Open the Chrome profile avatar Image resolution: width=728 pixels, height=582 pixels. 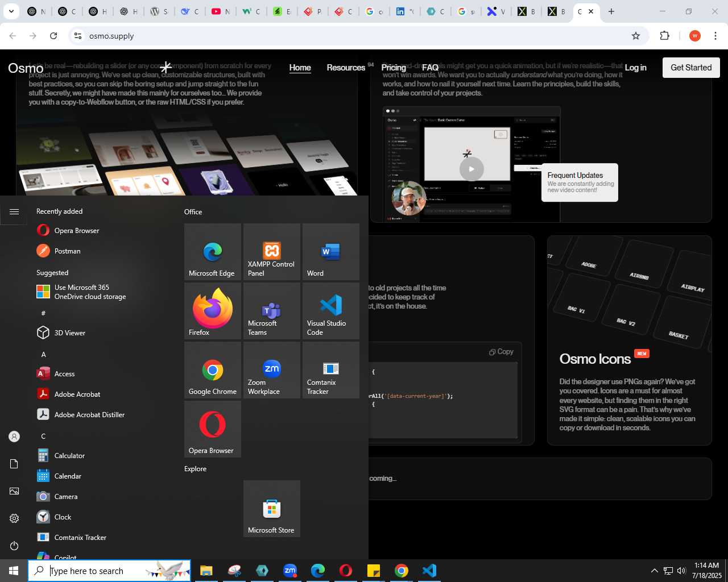tap(694, 36)
